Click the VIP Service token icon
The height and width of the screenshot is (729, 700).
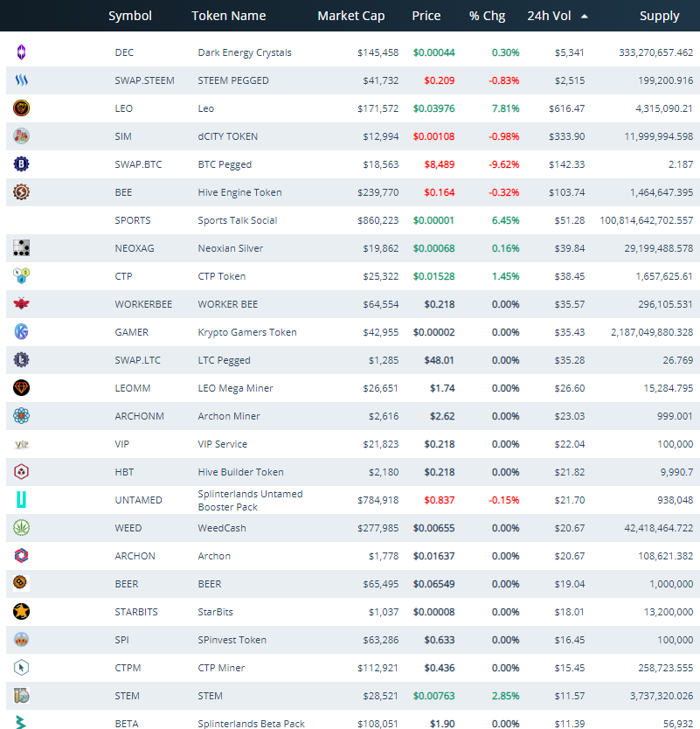[21, 444]
